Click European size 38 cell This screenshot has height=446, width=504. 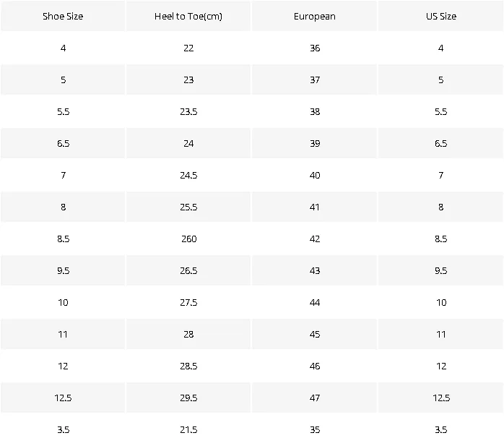pos(315,111)
